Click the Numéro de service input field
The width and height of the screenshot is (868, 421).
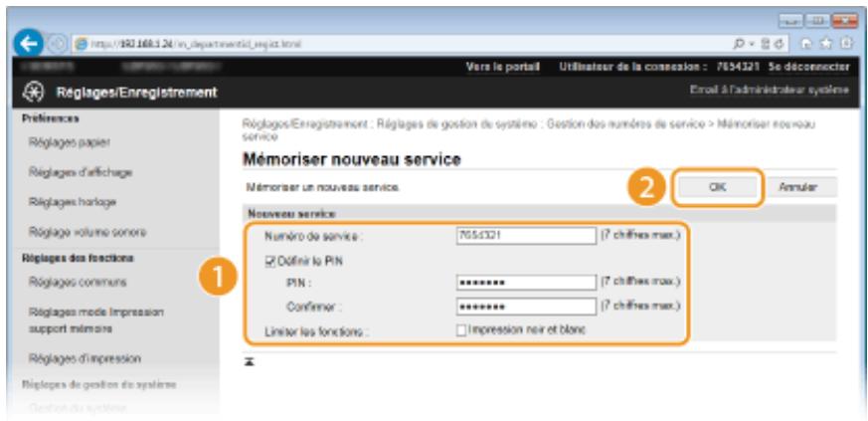coord(526,236)
